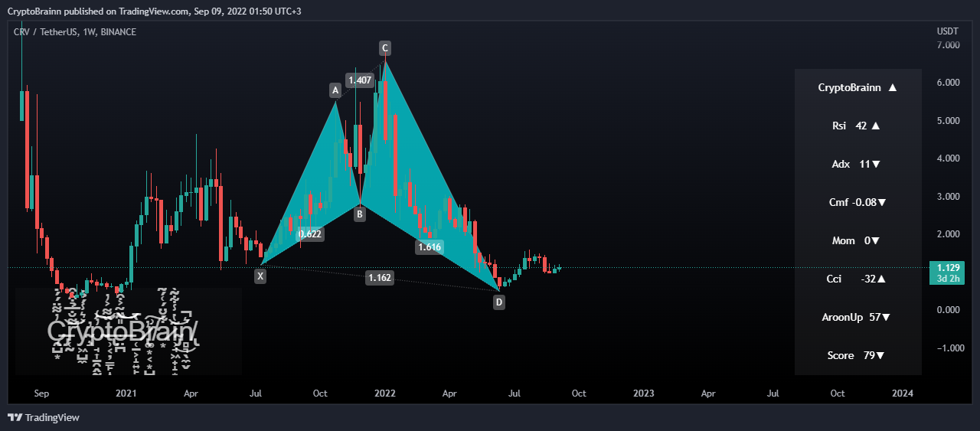This screenshot has height=431, width=980.
Task: Click the Sep time axis label
Action: [41, 393]
